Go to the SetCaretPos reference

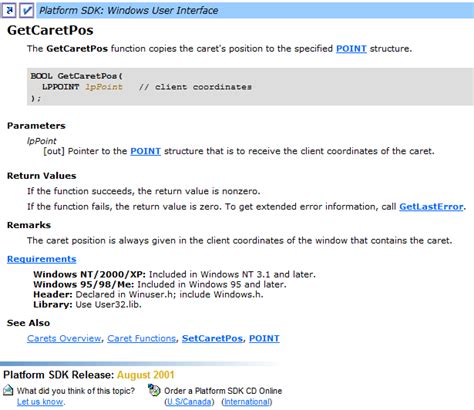pos(212,338)
